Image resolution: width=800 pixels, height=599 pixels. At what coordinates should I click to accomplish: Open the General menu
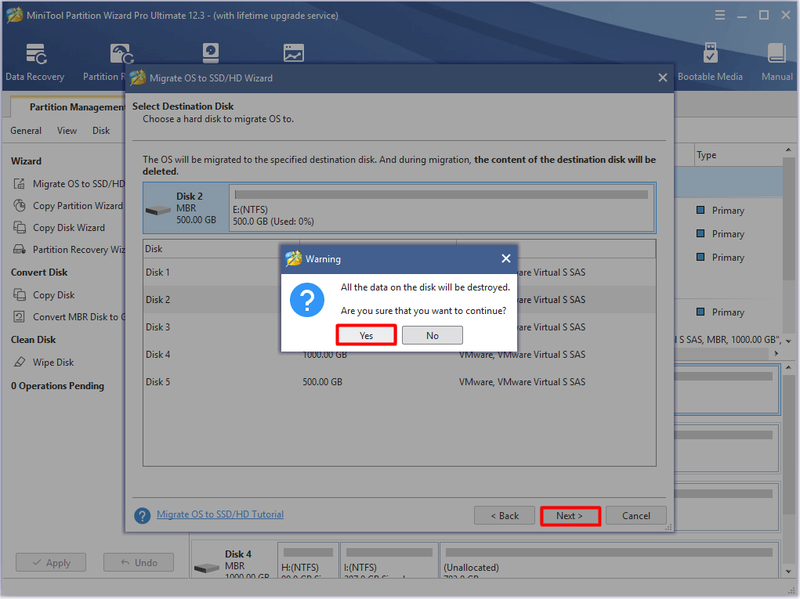click(x=26, y=131)
